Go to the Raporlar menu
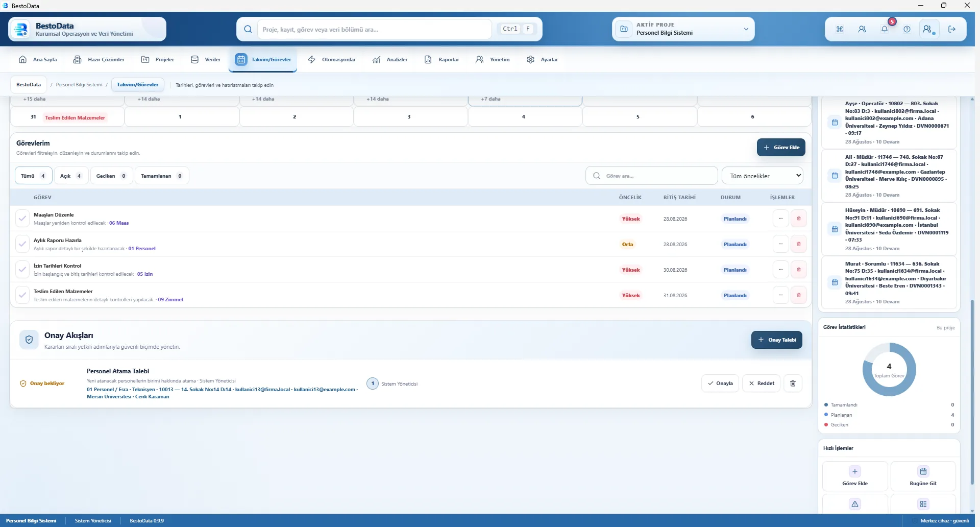 coord(442,60)
